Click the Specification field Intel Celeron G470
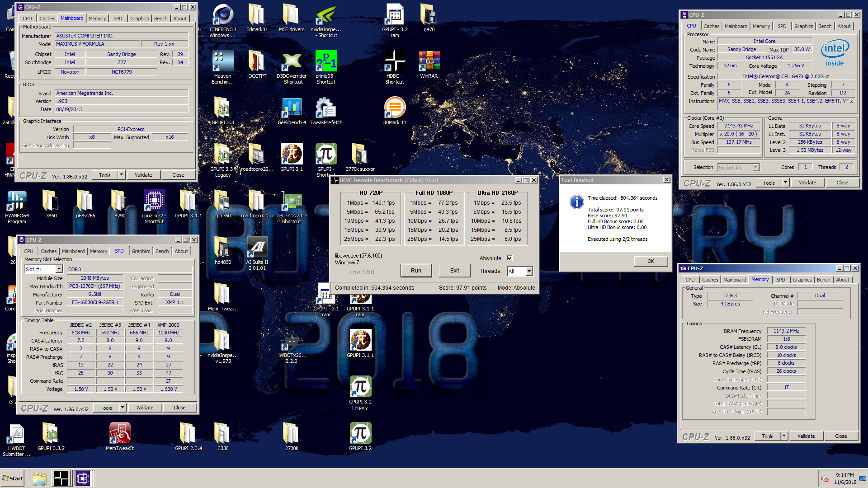The width and height of the screenshot is (868, 488). (x=786, y=76)
